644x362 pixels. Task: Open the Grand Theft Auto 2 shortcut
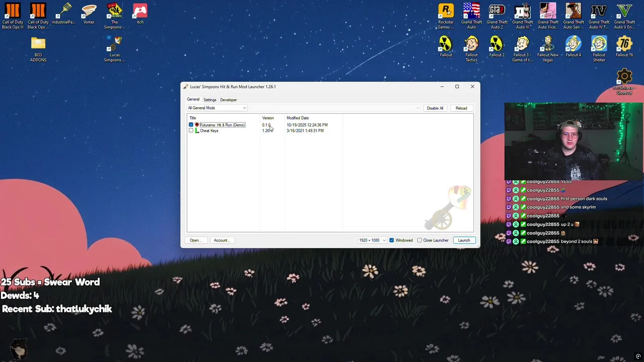point(497,16)
